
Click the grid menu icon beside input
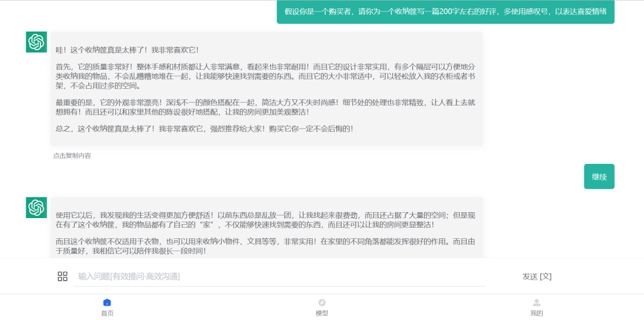coord(63,276)
